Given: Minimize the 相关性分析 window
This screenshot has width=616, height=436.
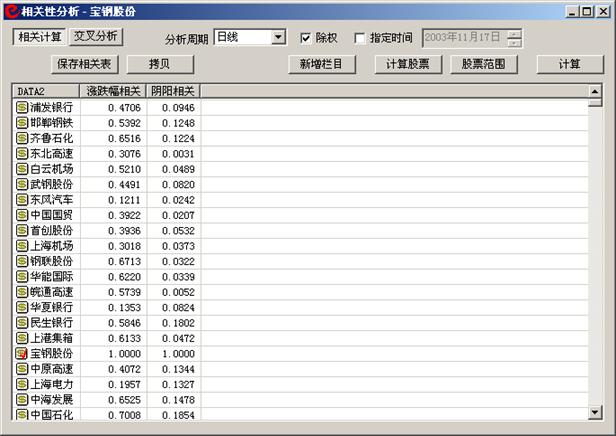Looking at the screenshot, I should [x=572, y=11].
